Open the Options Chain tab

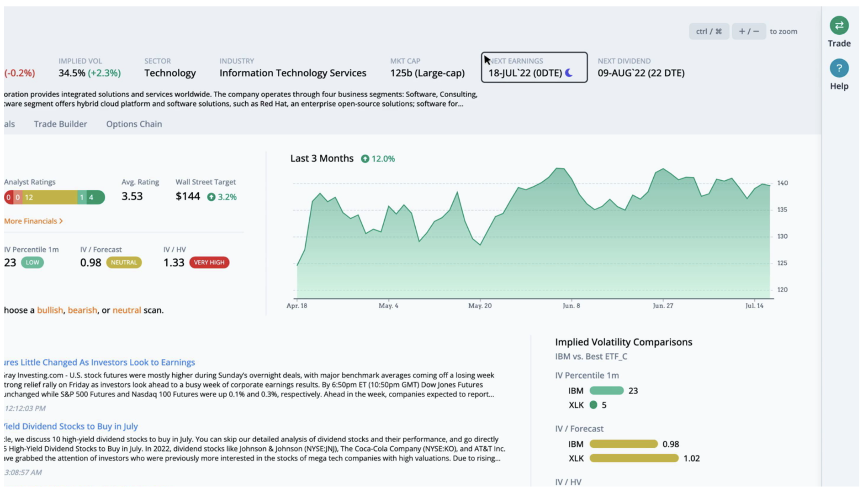click(134, 124)
